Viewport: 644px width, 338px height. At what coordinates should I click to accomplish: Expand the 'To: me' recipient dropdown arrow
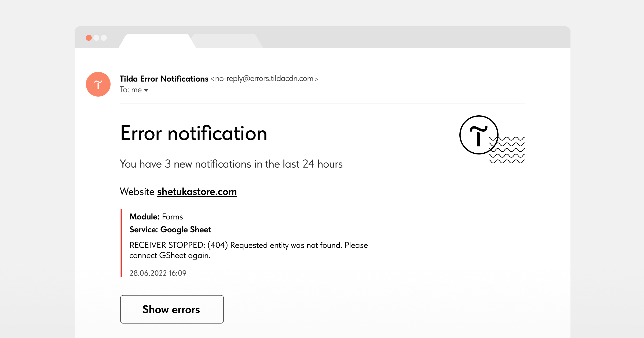pos(146,90)
